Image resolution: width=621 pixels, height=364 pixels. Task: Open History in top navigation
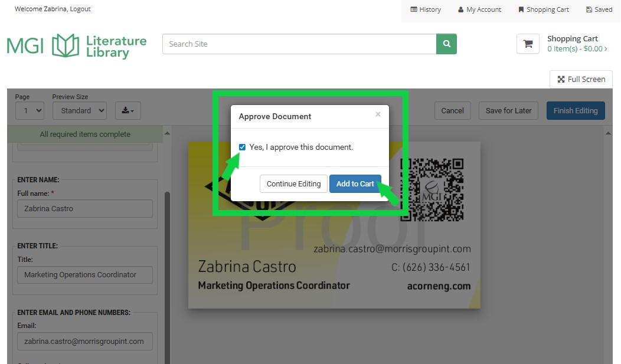[x=426, y=9]
